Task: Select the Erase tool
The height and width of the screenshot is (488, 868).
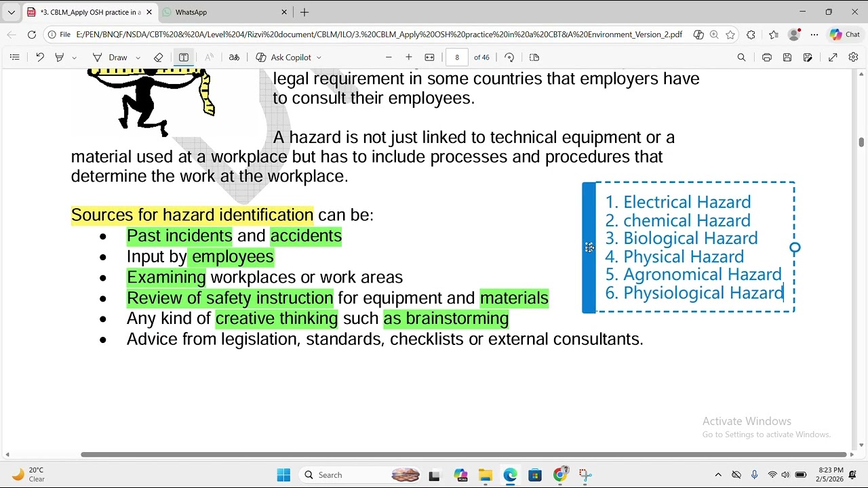Action: coord(159,58)
